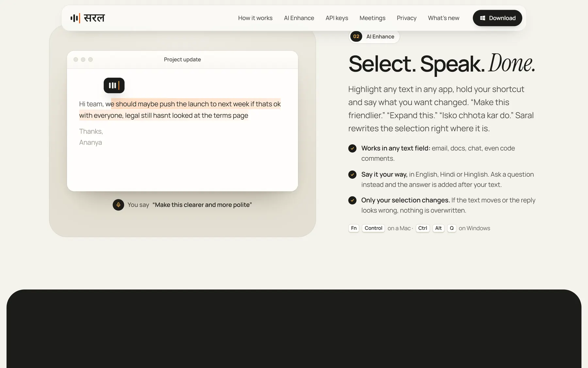This screenshot has width=588, height=368.
Task: Click the 'Hi team,' greeting text
Action: pos(91,104)
